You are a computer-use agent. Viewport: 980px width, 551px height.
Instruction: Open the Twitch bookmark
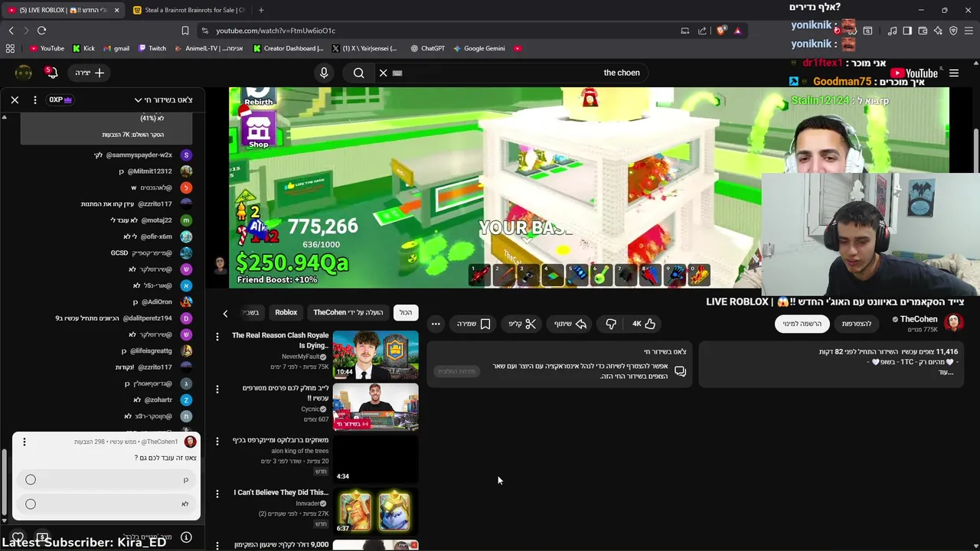[152, 48]
